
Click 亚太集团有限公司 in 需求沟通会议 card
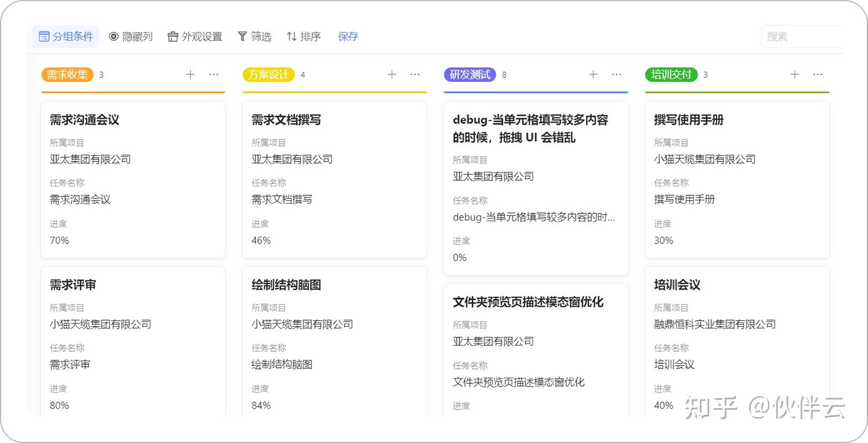90,159
